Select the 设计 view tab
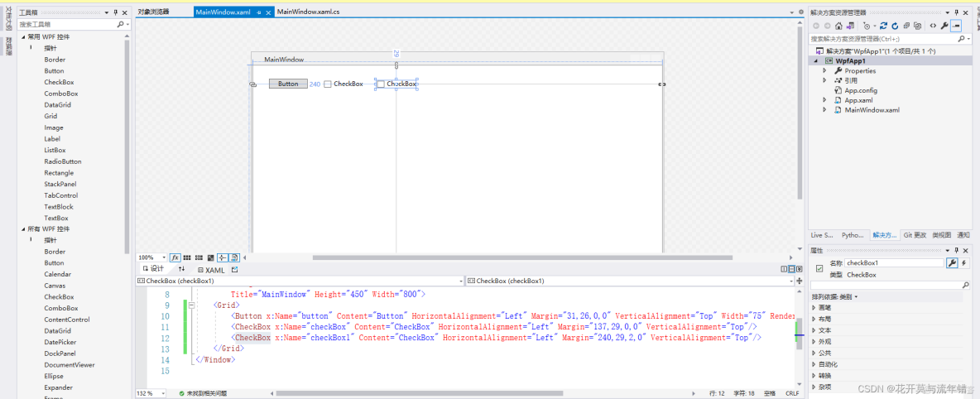Screen dimensions: 980x399 click(x=154, y=269)
